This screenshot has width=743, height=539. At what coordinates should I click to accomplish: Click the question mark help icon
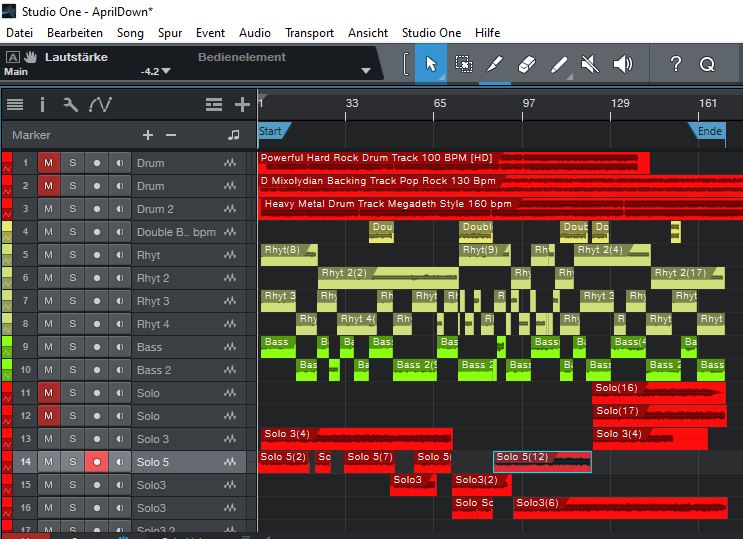point(676,64)
